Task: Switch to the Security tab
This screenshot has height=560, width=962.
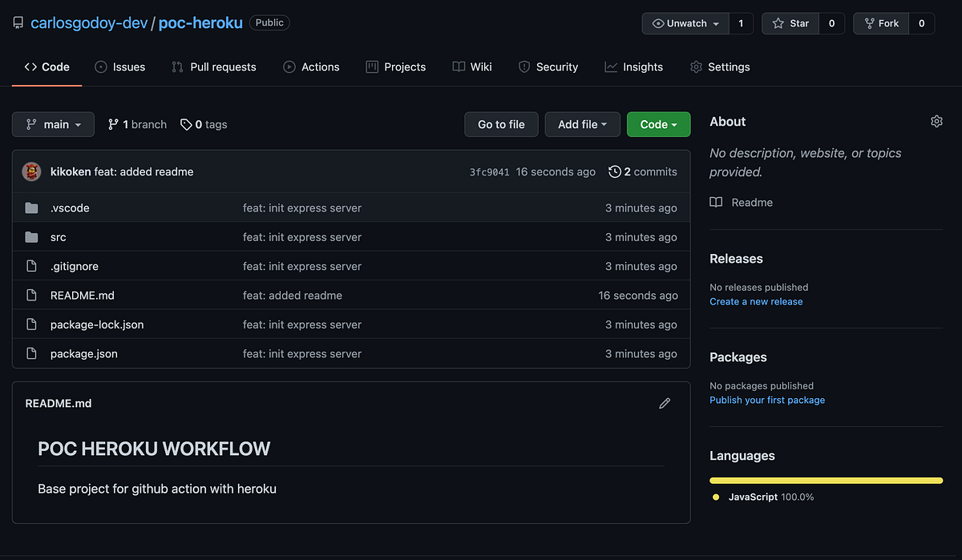Action: tap(548, 67)
